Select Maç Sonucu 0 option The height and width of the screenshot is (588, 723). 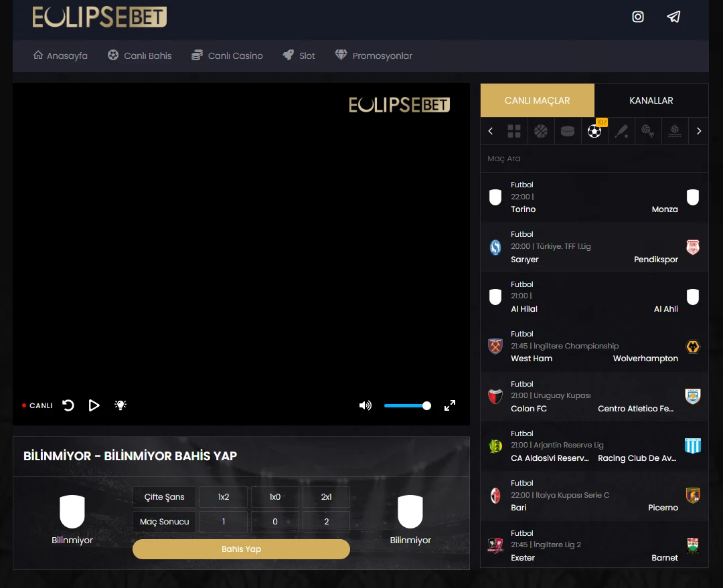[x=275, y=522]
